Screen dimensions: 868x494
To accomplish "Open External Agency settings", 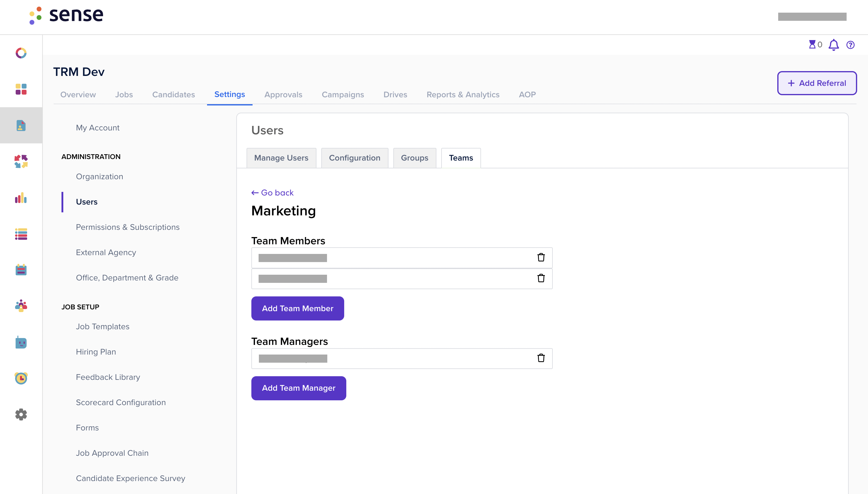I will (x=106, y=252).
